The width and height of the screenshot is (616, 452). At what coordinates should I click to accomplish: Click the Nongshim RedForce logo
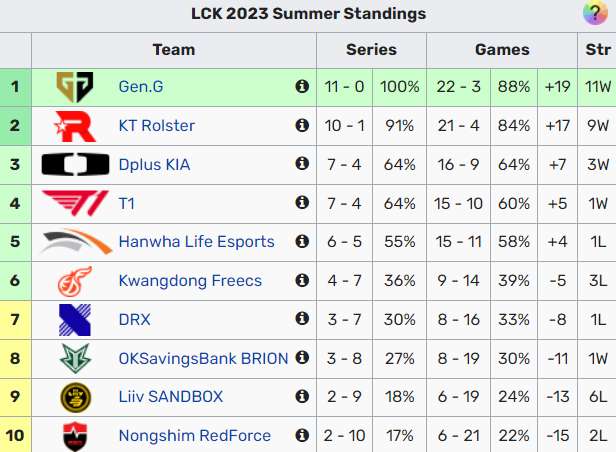coord(75,435)
